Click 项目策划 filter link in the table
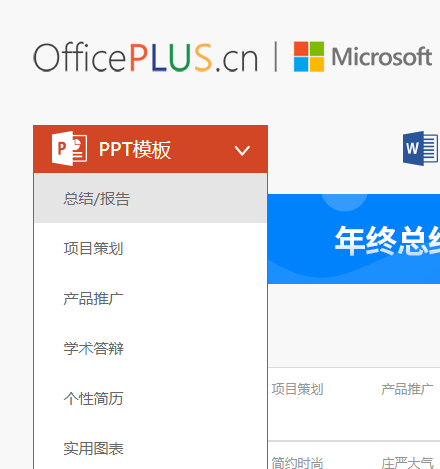Viewport: 440px width, 469px height. tap(297, 389)
